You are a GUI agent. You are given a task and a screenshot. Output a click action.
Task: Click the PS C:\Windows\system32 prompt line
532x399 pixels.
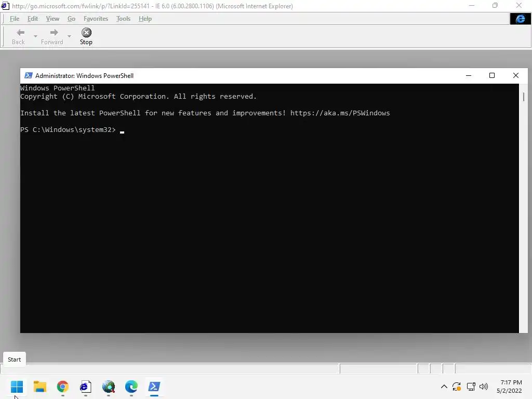pos(68,129)
